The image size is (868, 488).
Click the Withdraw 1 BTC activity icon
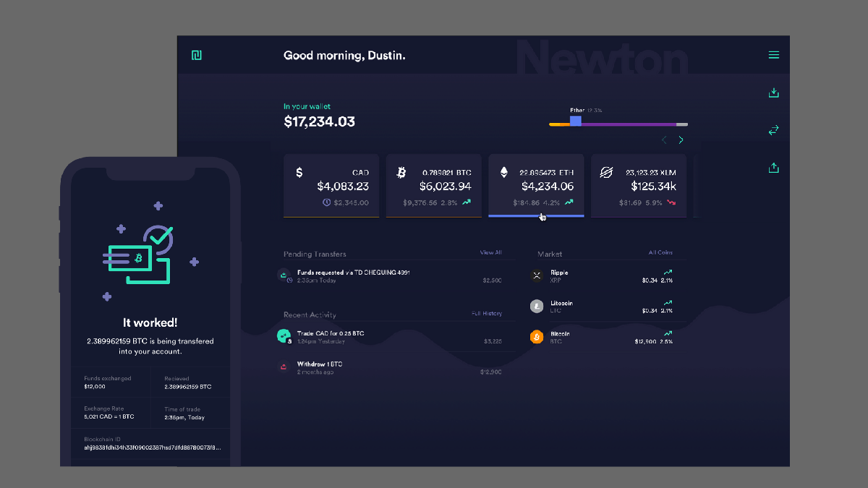tap(284, 367)
